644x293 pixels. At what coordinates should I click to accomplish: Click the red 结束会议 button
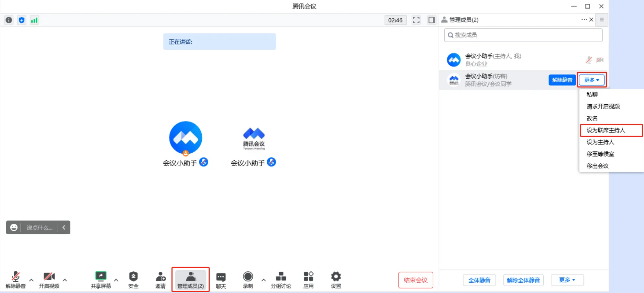tap(415, 280)
